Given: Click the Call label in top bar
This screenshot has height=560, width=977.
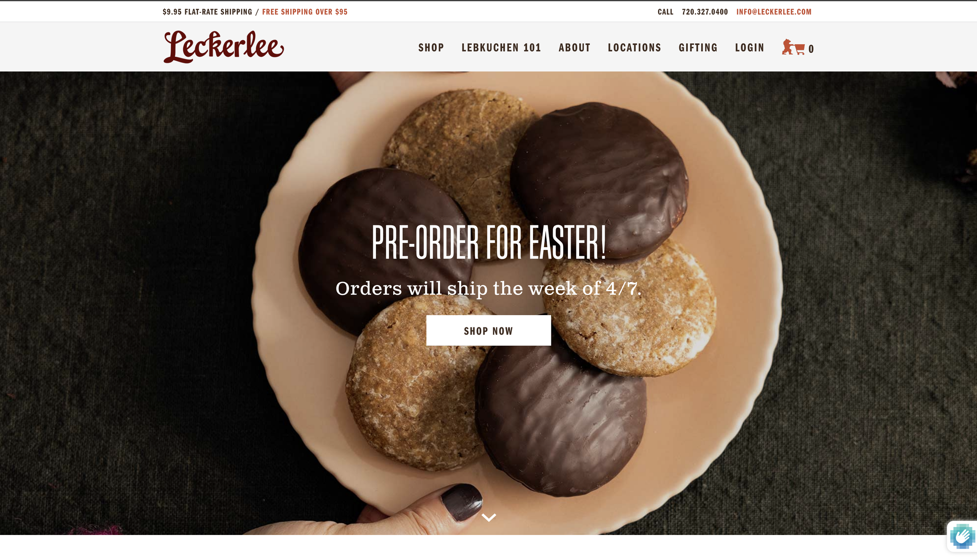Looking at the screenshot, I should pos(665,12).
